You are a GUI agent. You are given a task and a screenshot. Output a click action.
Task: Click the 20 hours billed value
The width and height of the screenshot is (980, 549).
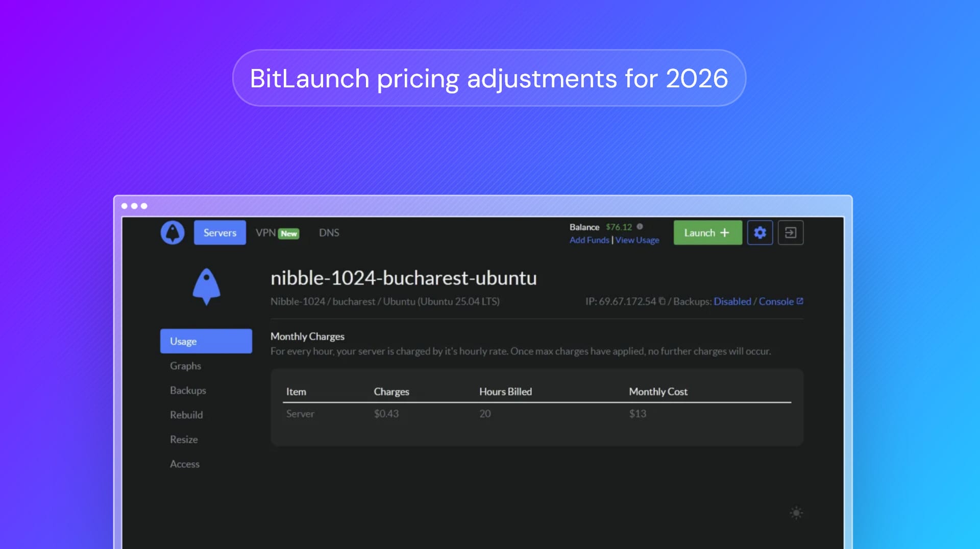click(x=485, y=414)
